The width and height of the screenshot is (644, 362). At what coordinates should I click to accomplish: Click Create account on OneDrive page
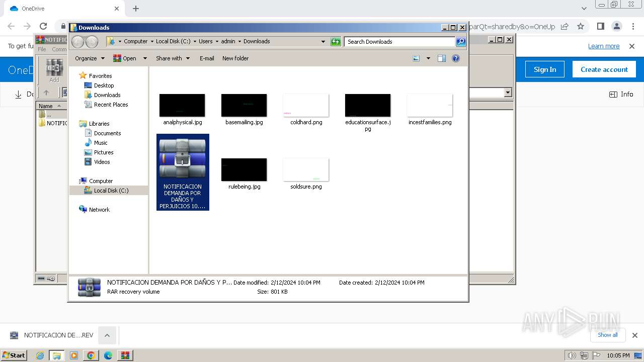point(604,69)
